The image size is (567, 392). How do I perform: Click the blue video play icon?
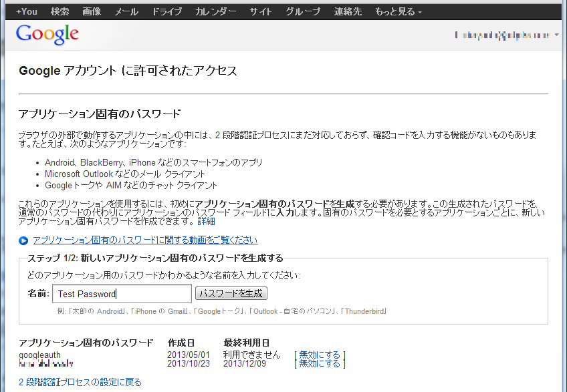tap(23, 240)
